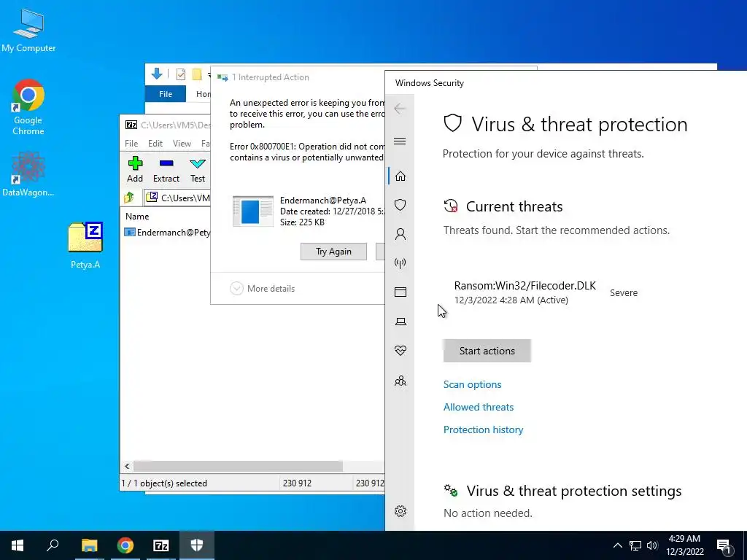Image resolution: width=747 pixels, height=560 pixels.
Task: Open the View menu in 7-Zip
Action: tap(182, 144)
